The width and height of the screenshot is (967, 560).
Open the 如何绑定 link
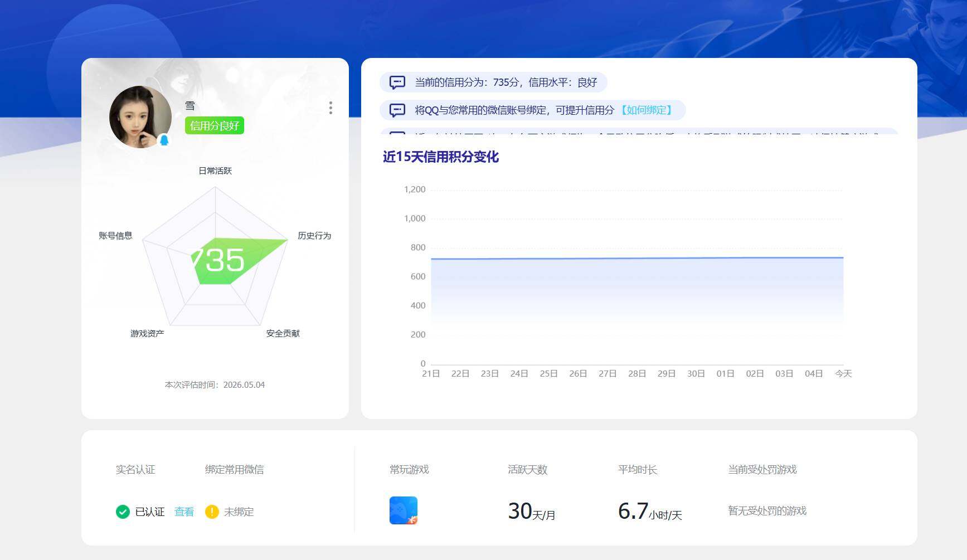point(647,110)
